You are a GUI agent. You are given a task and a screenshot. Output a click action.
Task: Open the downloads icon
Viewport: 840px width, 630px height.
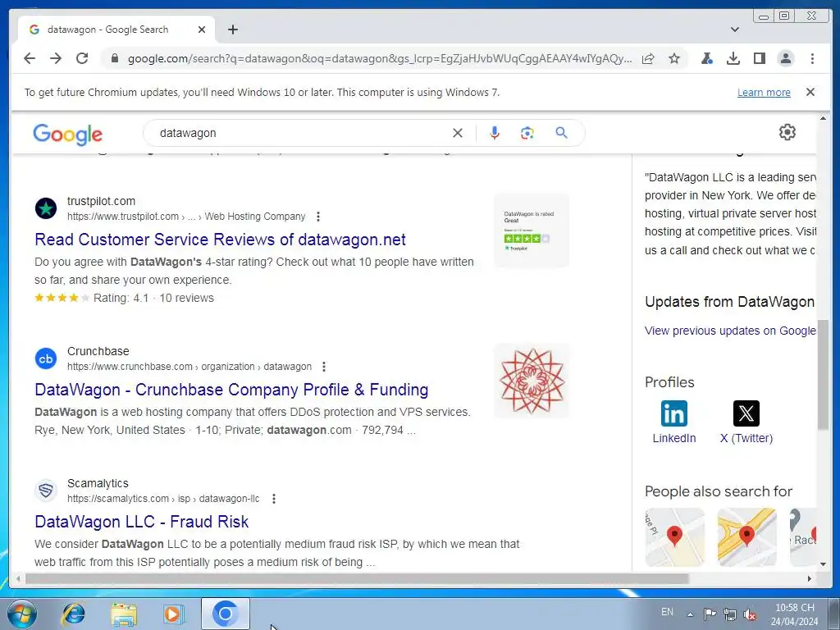point(733,58)
